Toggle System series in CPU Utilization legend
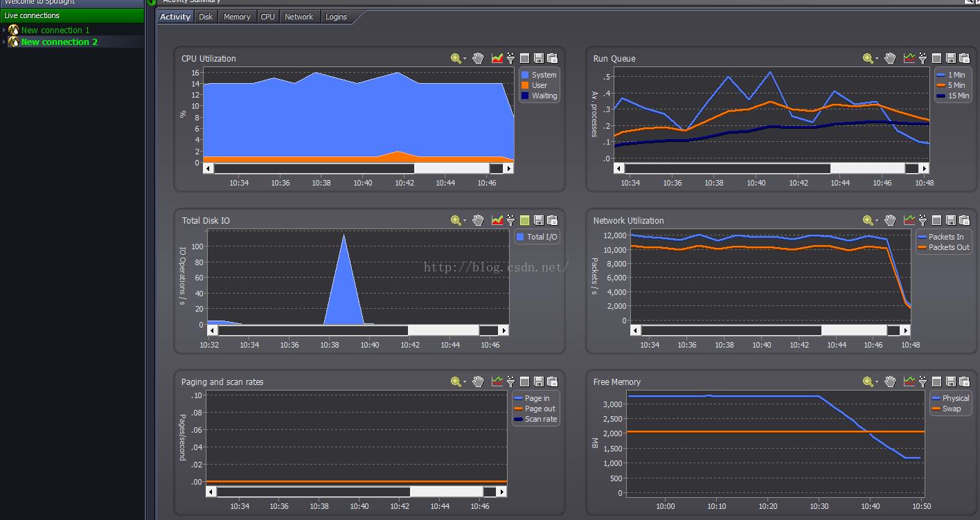The width and height of the screenshot is (980, 520). [539, 75]
